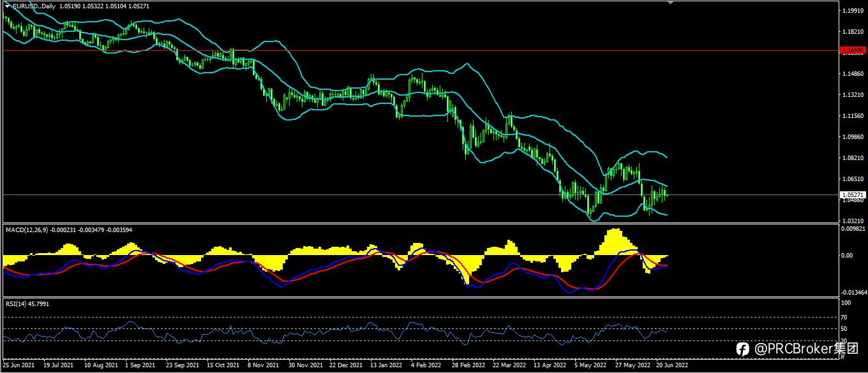Click the 4 Feb 2022 date label
Viewport: 868px width, 373px height.
427,366
